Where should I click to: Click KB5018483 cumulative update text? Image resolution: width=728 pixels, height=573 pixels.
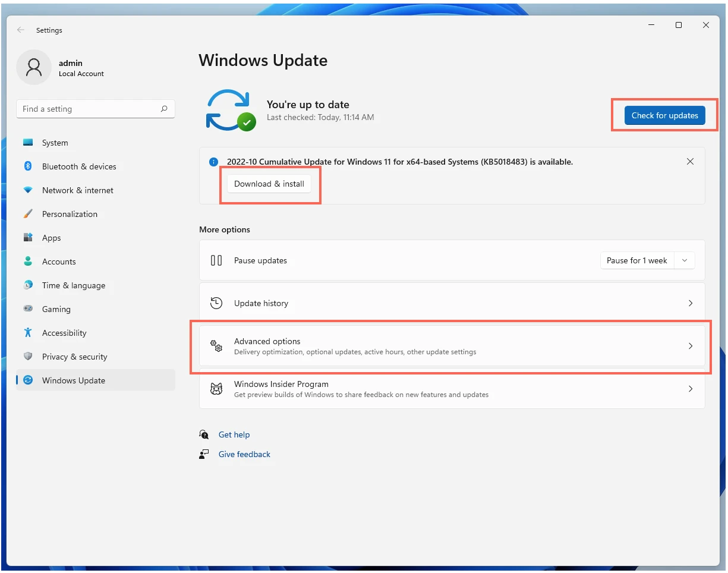click(x=400, y=162)
